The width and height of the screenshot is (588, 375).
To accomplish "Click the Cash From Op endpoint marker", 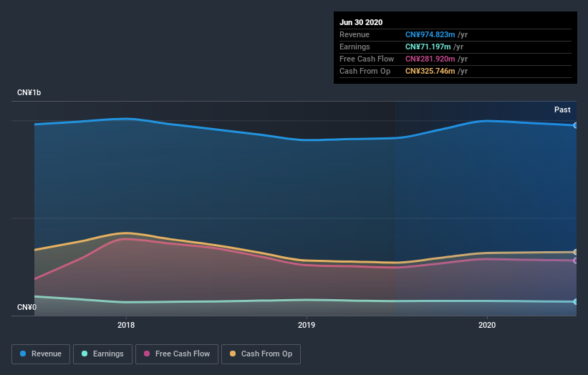I will point(576,252).
